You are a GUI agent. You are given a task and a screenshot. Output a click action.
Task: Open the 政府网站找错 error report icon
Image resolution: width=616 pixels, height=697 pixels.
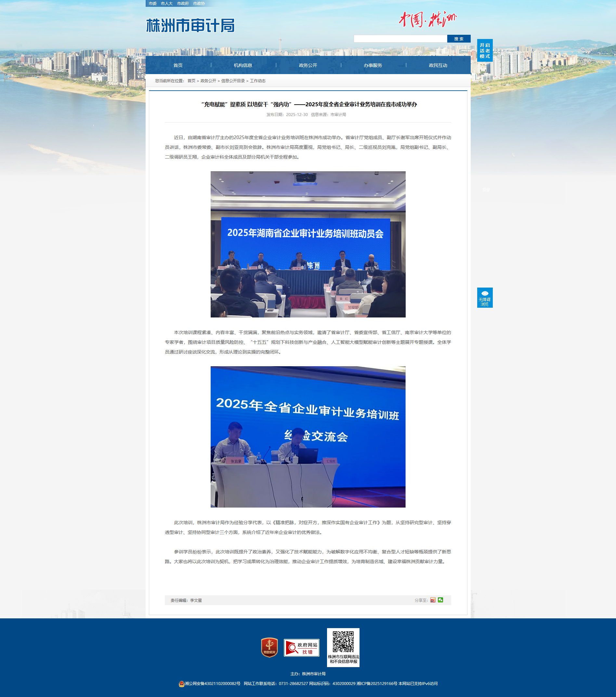[x=302, y=648]
